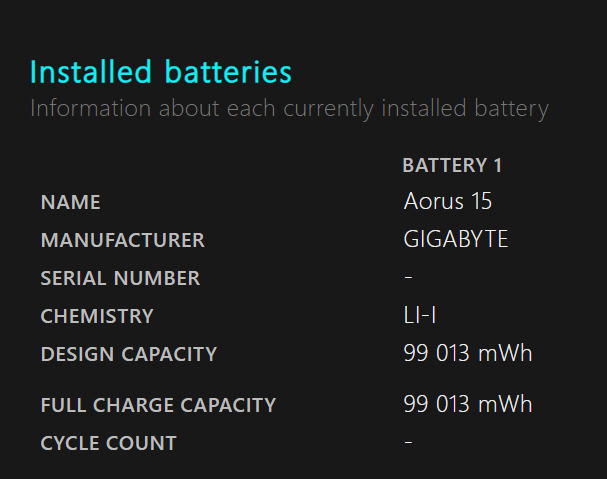The height and width of the screenshot is (479, 607).
Task: Click the dash value beside CYCLE COUNT
Action: tap(409, 442)
